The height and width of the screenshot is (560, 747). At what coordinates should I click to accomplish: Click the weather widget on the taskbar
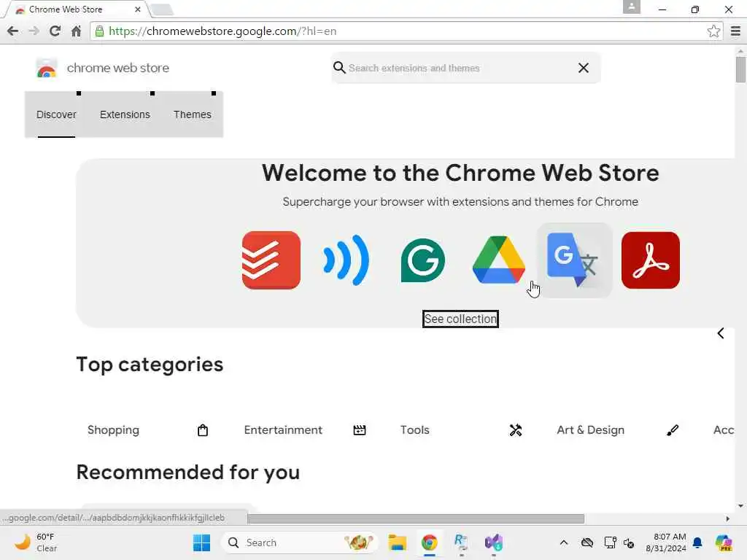tap(36, 542)
